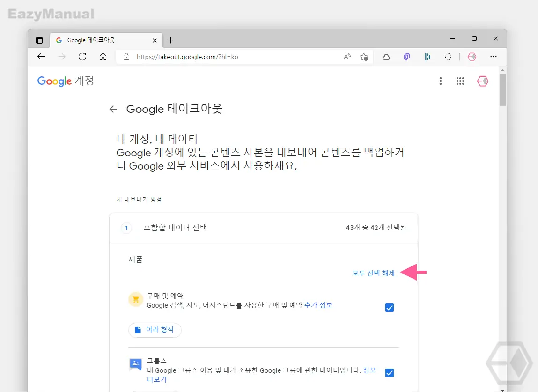Close the Google 테이크아웃 tab
This screenshot has height=392, width=538.
[155, 40]
